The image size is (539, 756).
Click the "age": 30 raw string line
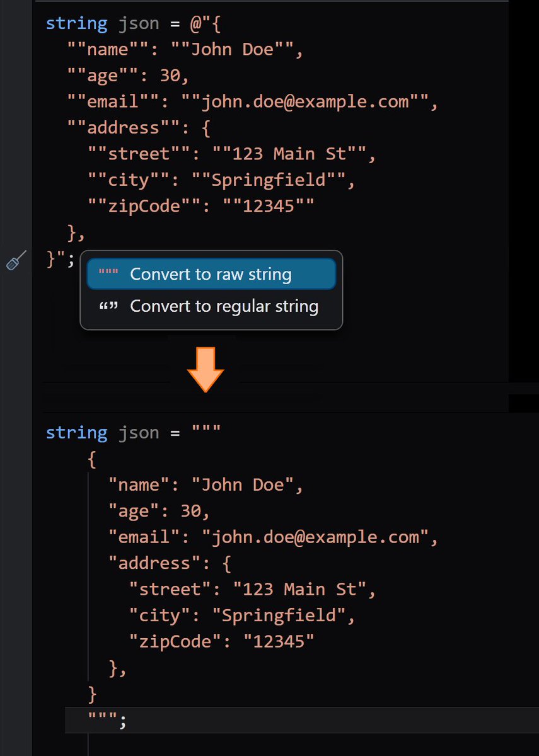pyautogui.click(x=159, y=510)
